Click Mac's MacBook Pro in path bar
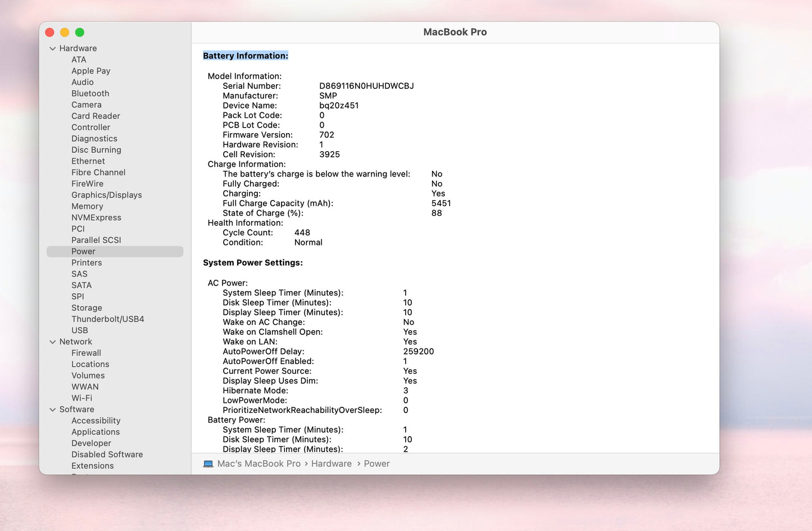 pos(258,464)
